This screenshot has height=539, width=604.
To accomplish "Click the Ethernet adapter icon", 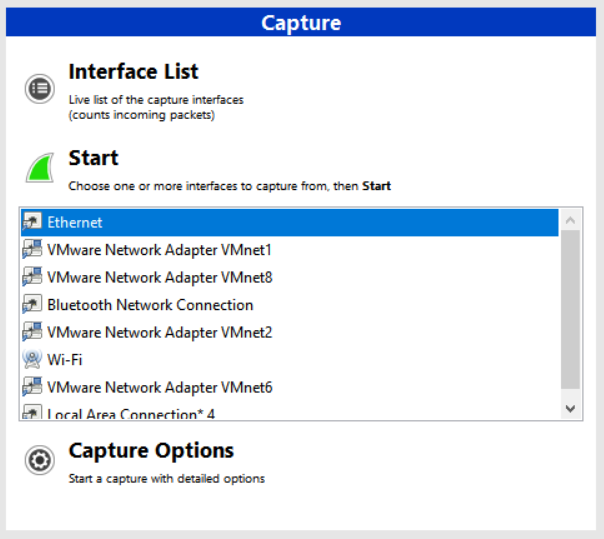I will coord(32,222).
